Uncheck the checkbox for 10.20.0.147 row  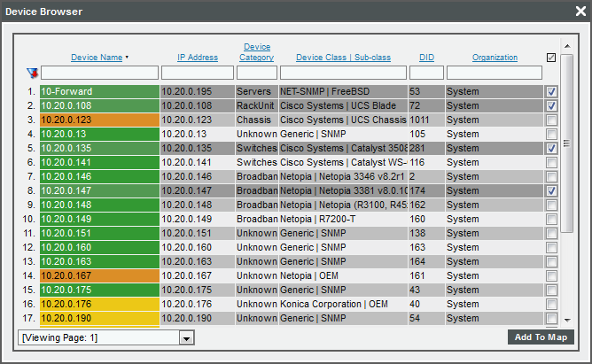[x=551, y=190]
